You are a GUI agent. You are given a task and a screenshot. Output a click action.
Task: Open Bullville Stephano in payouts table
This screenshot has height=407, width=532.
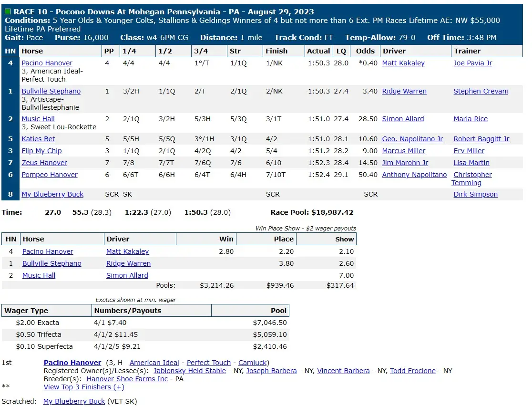coord(51,263)
